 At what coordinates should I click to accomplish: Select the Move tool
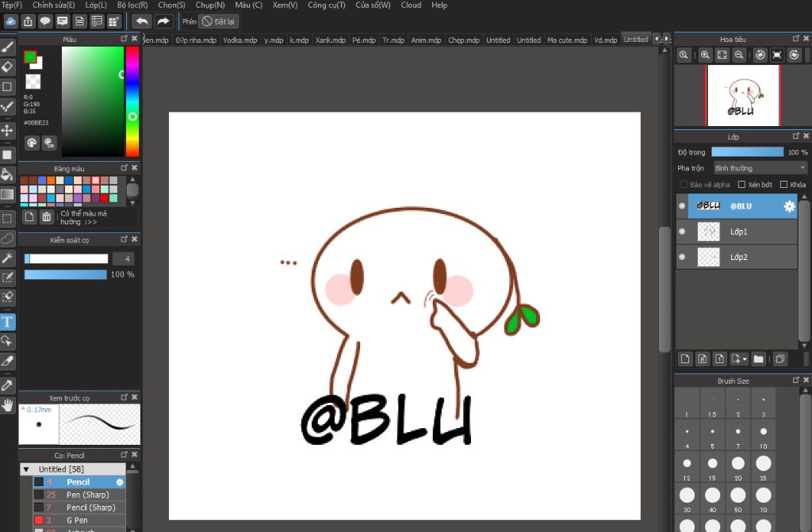[x=7, y=130]
